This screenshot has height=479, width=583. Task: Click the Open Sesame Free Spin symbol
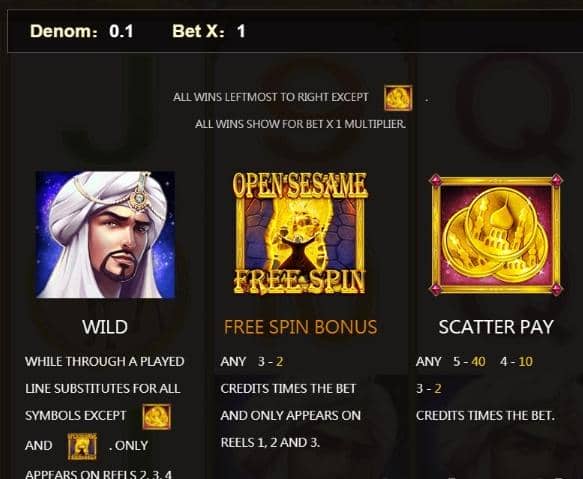(300, 233)
